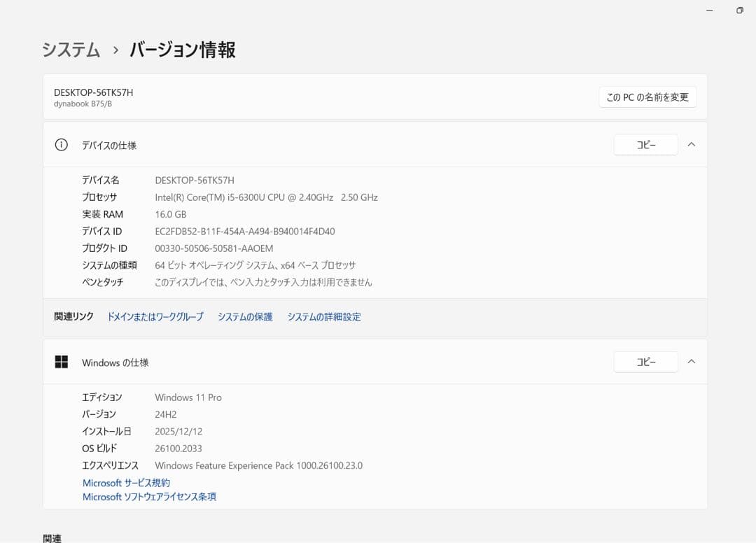Click the Windows logo icon near Windows の仕様
The height and width of the screenshot is (543, 756).
[62, 362]
